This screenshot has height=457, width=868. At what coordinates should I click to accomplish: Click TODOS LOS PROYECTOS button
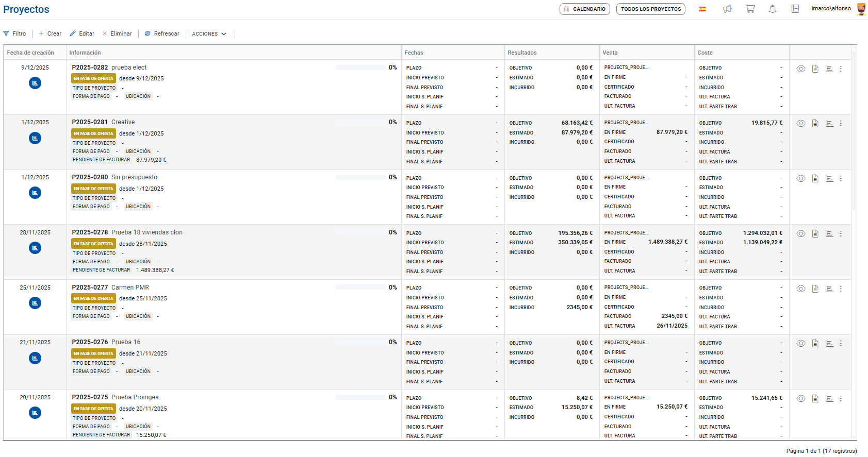click(x=650, y=9)
